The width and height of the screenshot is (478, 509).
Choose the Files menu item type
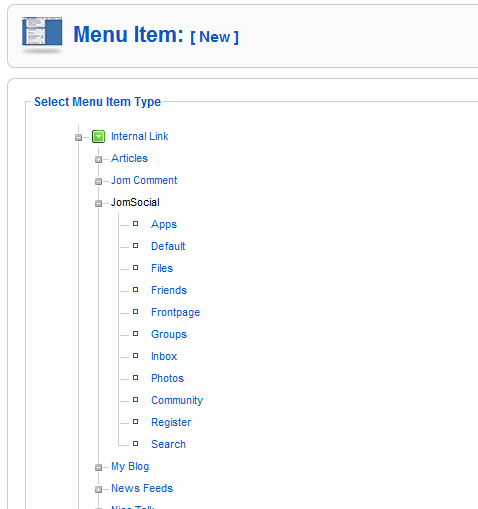(x=162, y=268)
